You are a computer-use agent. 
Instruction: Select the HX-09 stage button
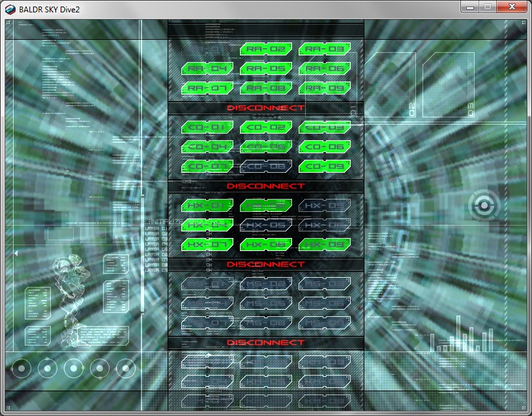(325, 245)
